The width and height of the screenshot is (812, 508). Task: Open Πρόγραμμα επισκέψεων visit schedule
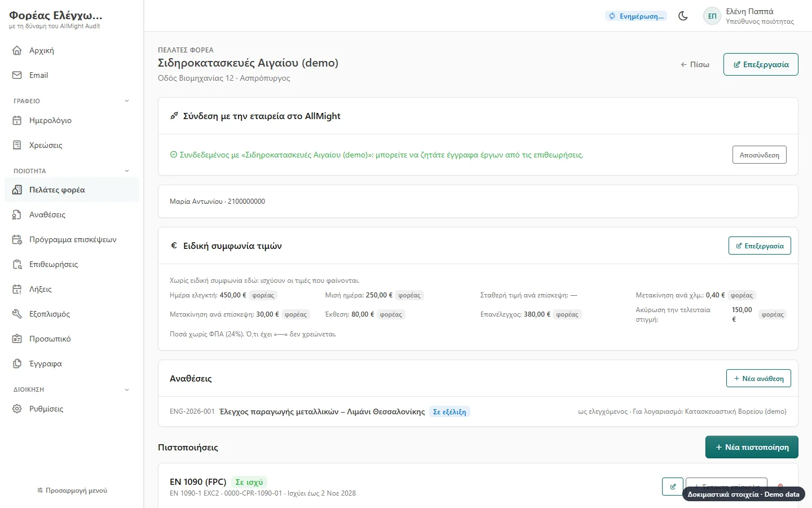72,239
